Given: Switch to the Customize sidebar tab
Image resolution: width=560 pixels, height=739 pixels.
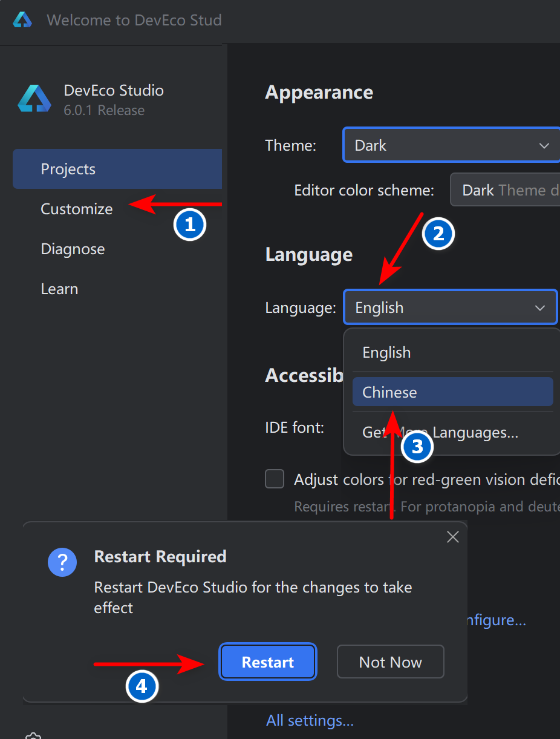Looking at the screenshot, I should [x=77, y=209].
